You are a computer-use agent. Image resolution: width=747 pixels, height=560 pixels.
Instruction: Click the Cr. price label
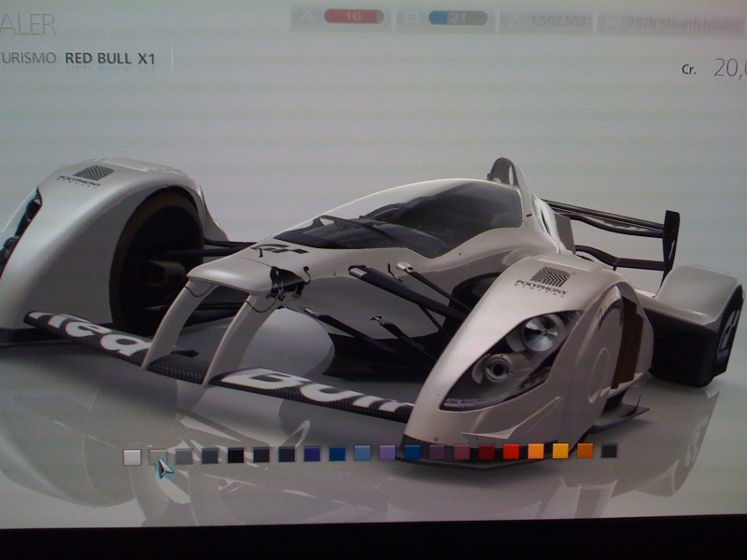pyautogui.click(x=688, y=69)
